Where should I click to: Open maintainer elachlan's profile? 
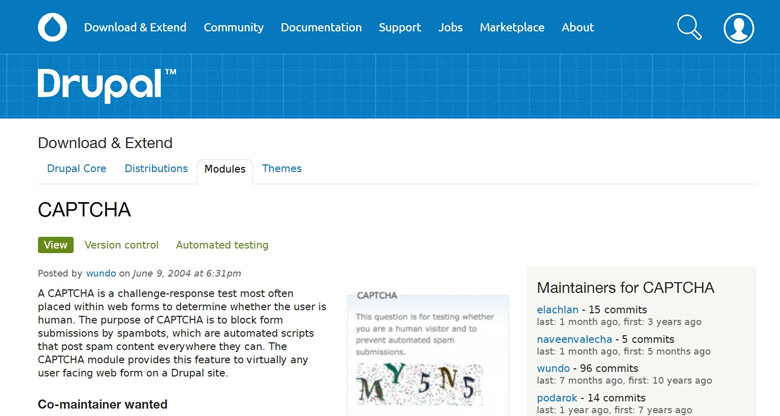coord(558,310)
